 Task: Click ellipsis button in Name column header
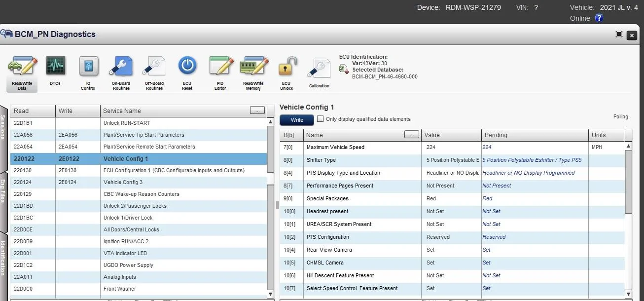click(412, 135)
